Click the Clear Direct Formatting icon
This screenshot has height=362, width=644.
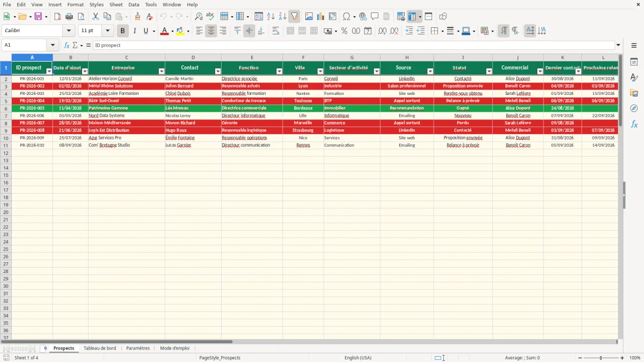point(150,17)
